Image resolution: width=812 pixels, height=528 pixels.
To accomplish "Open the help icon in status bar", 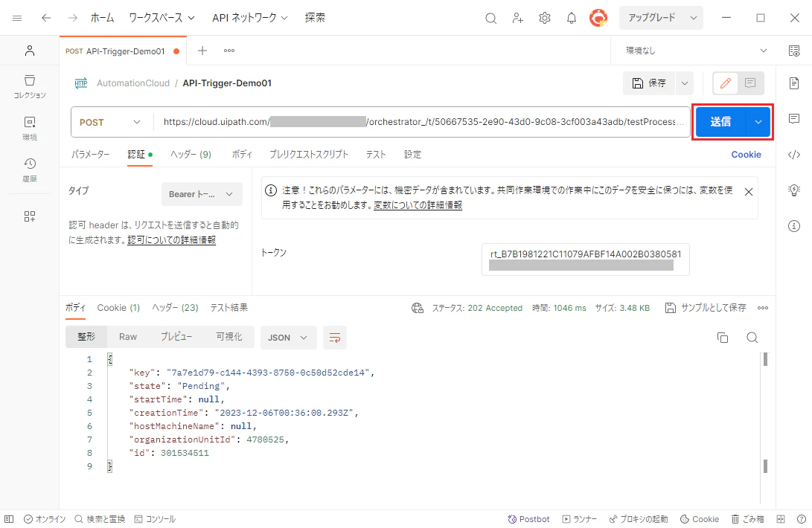I will click(801, 518).
